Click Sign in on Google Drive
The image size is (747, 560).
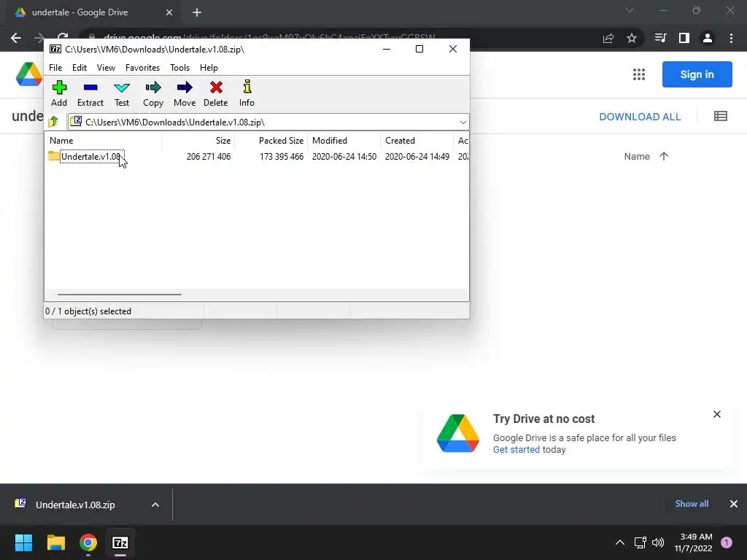pos(697,74)
